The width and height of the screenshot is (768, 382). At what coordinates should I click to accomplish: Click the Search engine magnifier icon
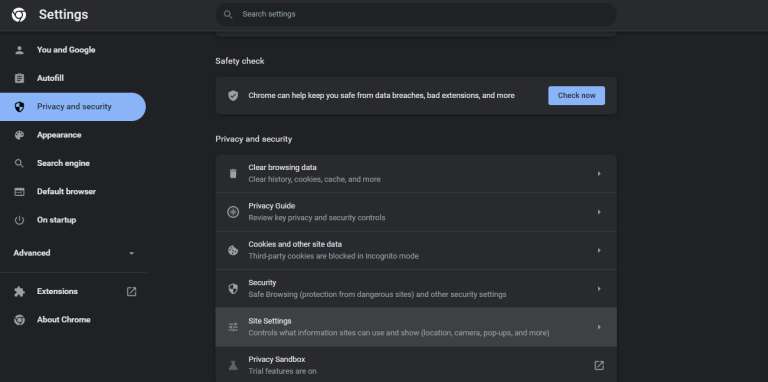(19, 164)
